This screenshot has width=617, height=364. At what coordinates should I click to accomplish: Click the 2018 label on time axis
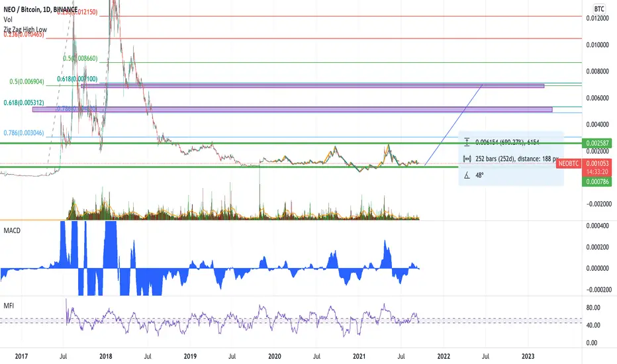(105, 356)
